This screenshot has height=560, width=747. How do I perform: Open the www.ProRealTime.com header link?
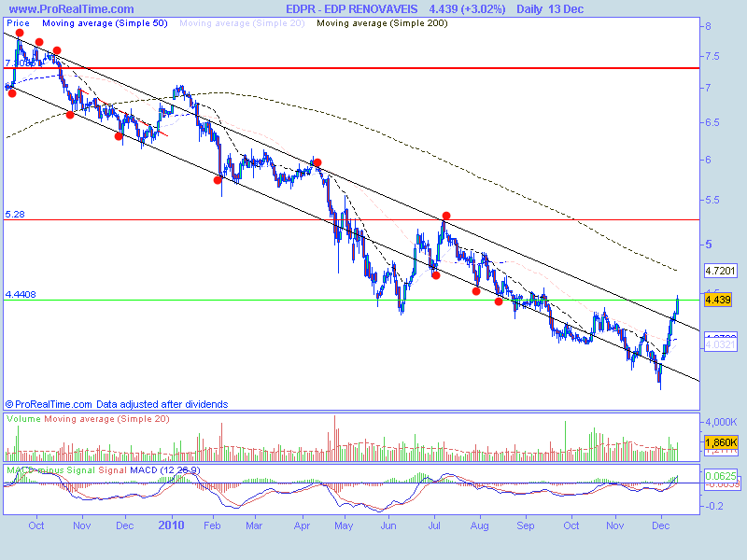click(x=72, y=9)
